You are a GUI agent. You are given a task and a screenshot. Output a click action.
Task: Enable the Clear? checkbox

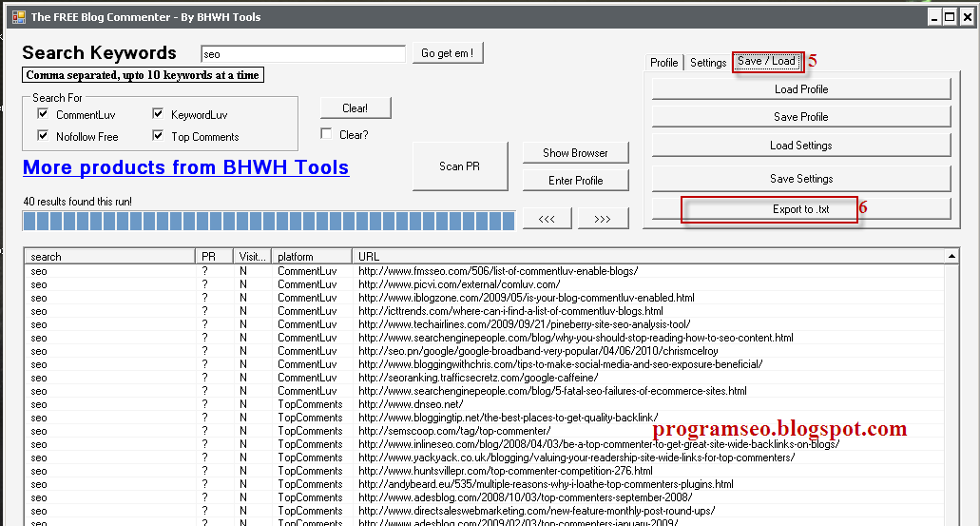coord(327,134)
